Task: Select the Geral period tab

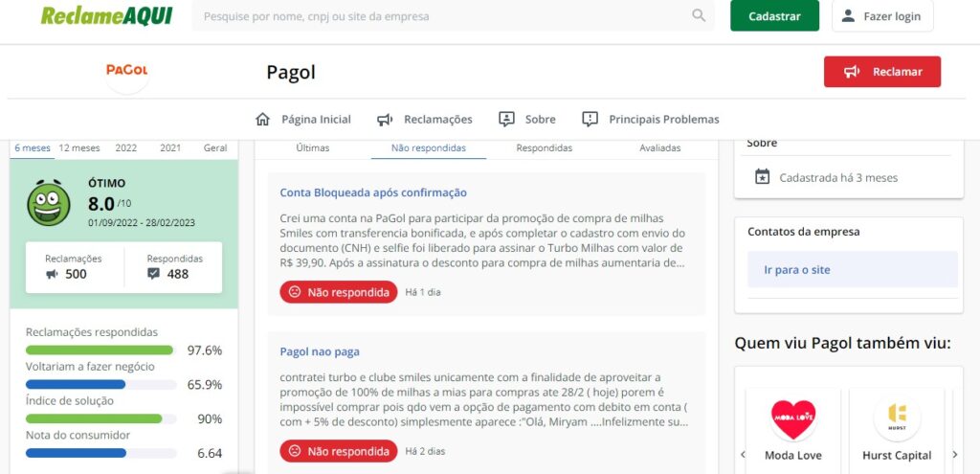Action: point(215,148)
